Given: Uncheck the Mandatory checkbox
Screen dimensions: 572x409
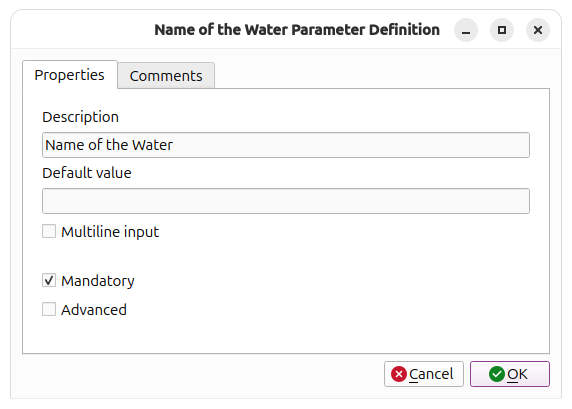Looking at the screenshot, I should tap(49, 280).
